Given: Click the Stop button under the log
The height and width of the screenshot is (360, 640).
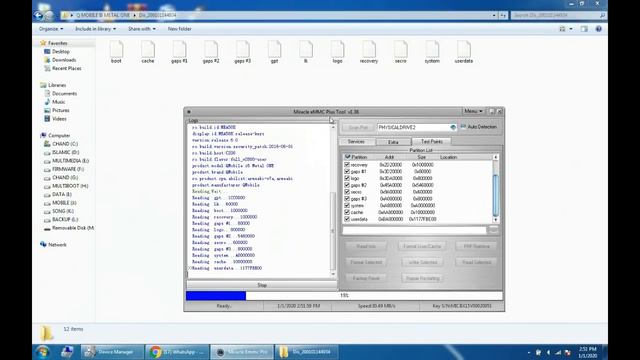Looking at the screenshot, I should [262, 285].
